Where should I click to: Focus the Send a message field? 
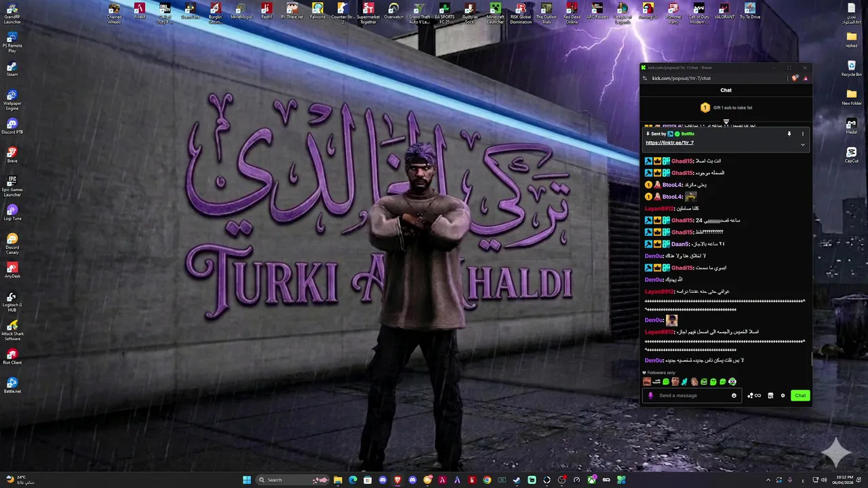tap(692, 396)
